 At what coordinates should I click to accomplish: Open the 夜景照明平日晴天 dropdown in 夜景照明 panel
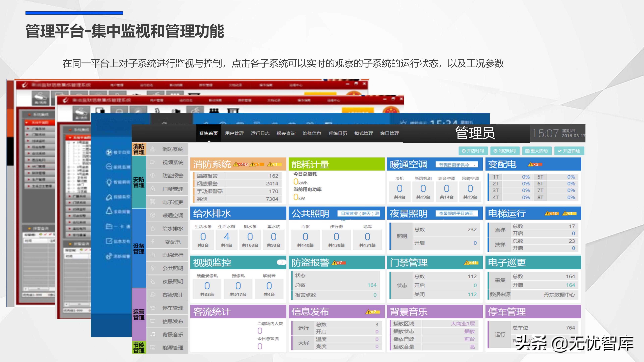(457, 214)
